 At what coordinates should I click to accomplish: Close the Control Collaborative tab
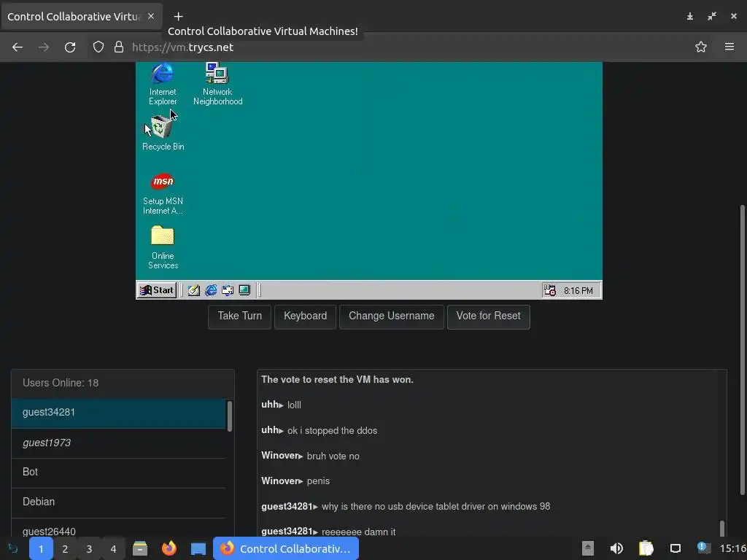pos(151,16)
